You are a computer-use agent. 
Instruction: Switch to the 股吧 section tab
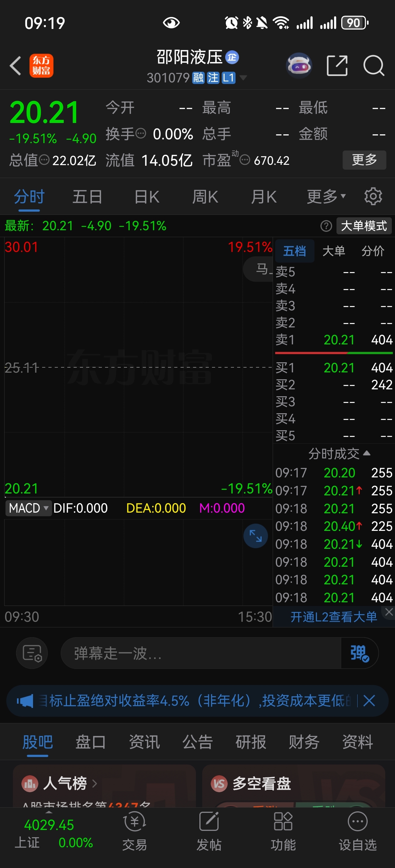[x=37, y=742]
